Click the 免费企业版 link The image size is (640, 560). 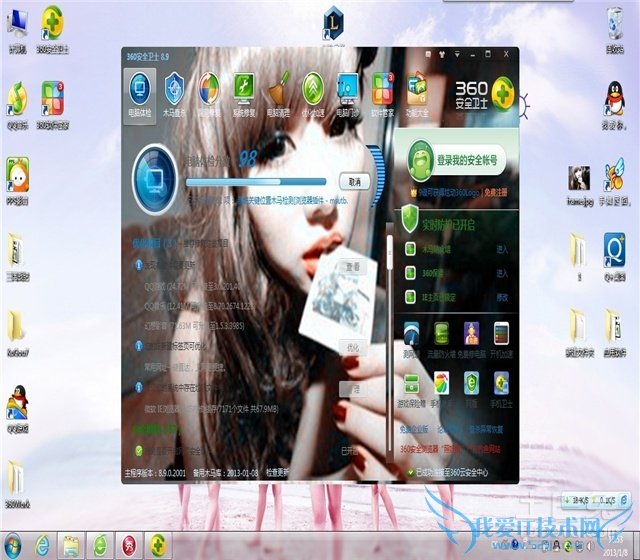pyautogui.click(x=414, y=430)
